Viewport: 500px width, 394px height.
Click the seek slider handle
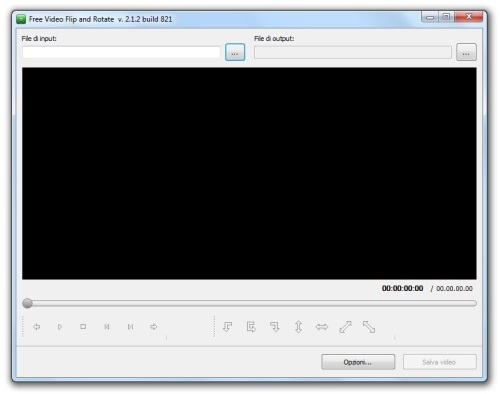tap(27, 303)
